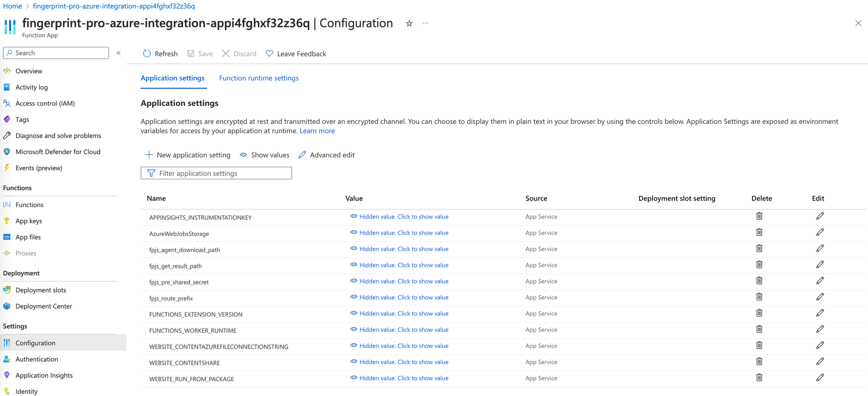Edit the WEBSITE_CONTENTSHARE setting
The image size is (868, 396).
[x=820, y=361]
